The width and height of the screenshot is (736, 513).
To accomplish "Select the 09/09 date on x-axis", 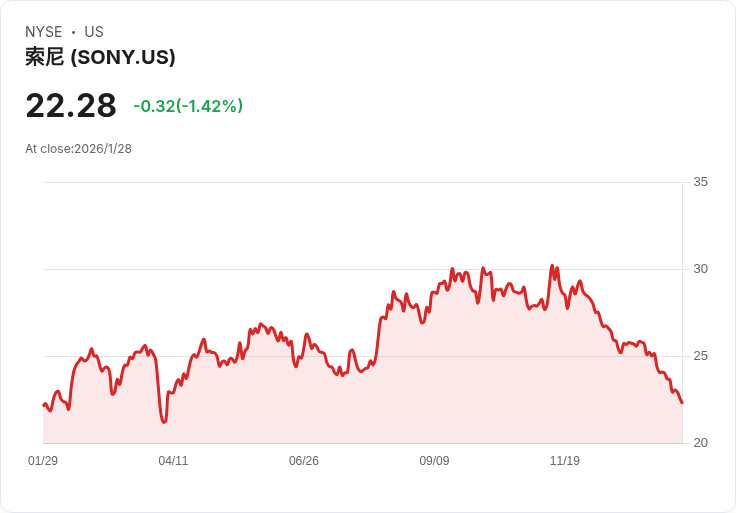I will pos(434,461).
